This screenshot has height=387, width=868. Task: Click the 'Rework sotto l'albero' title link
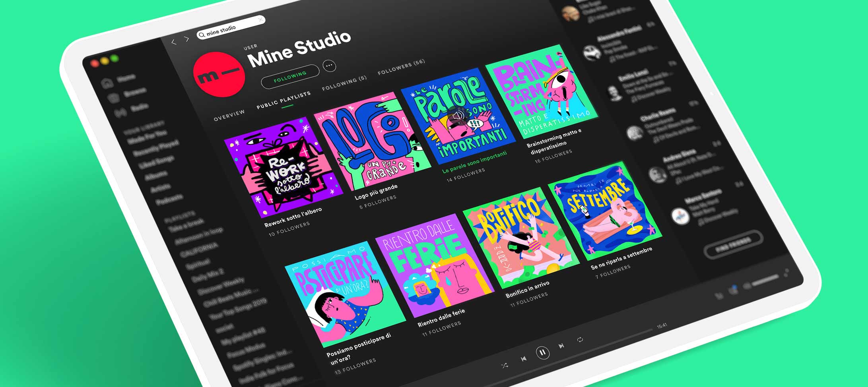click(x=293, y=217)
